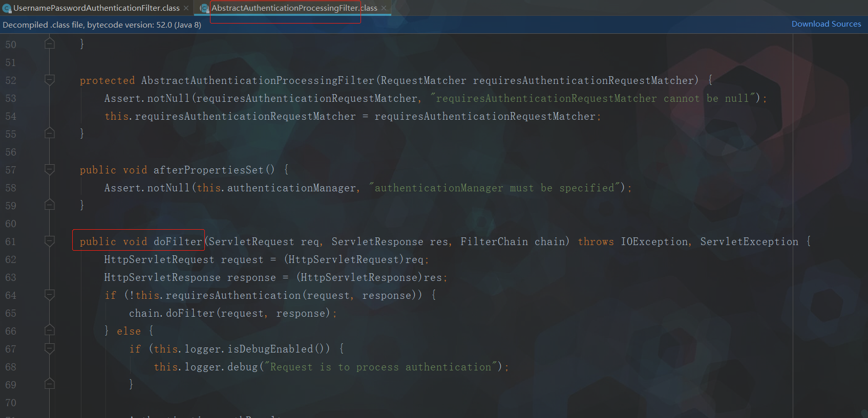Click this.authenticationManager on line 58
868x418 pixels.
click(x=277, y=188)
